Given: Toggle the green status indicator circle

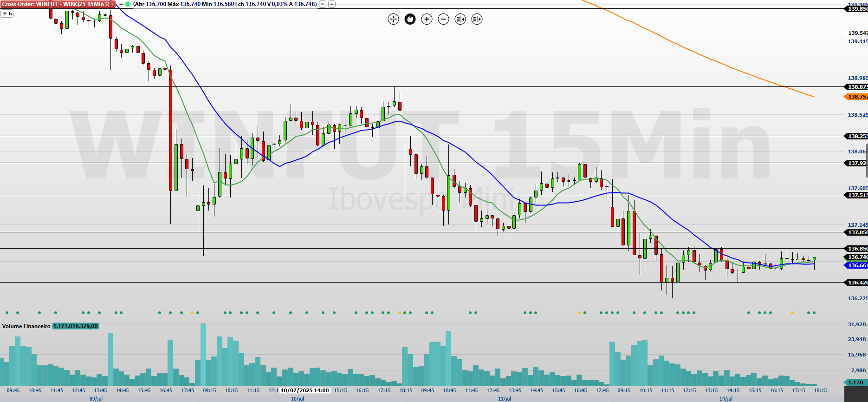Looking at the screenshot, I should [128, 4].
